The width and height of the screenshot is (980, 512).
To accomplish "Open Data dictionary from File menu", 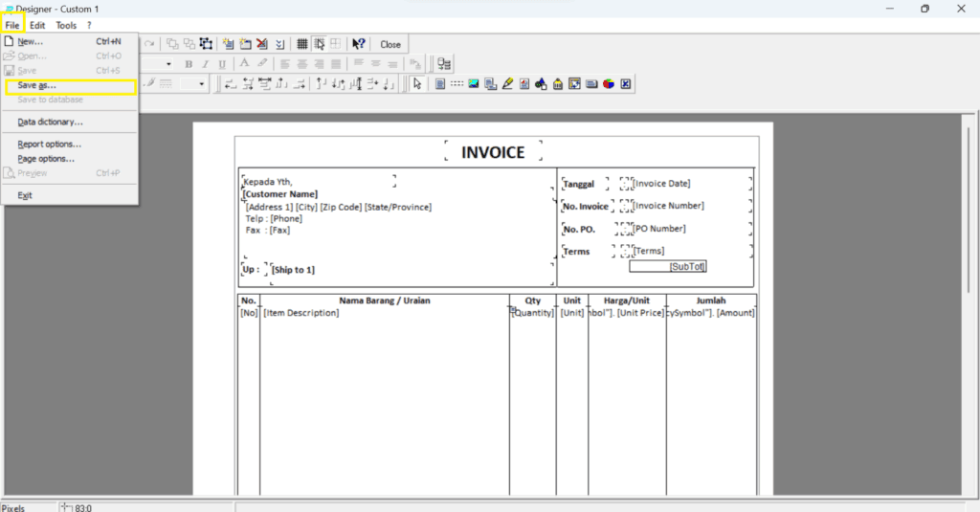I will [50, 122].
